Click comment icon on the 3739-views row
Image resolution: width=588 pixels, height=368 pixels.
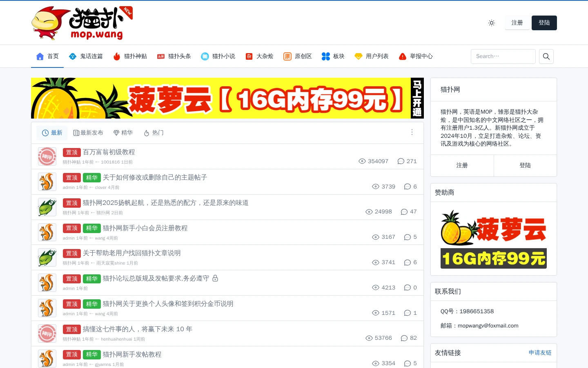tap(408, 186)
